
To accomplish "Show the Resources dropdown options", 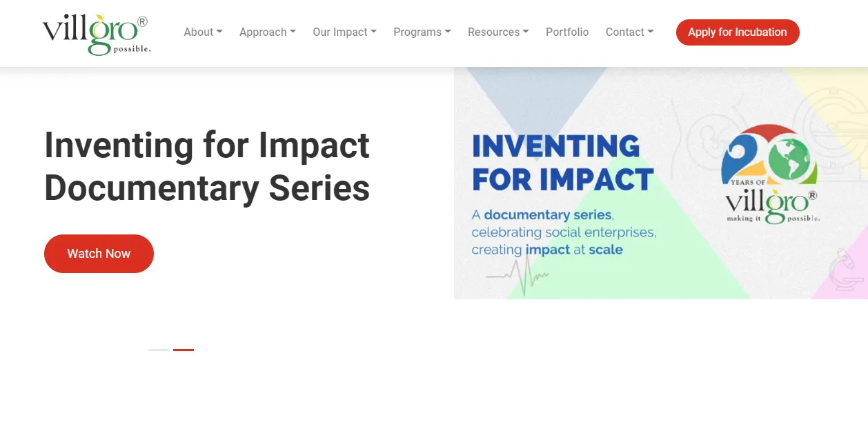I will (497, 32).
